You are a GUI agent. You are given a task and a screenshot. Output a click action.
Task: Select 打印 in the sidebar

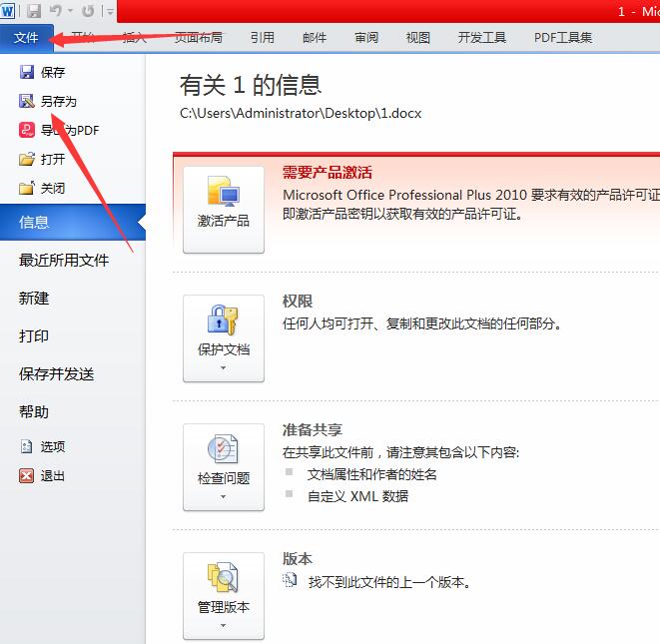[x=34, y=335]
